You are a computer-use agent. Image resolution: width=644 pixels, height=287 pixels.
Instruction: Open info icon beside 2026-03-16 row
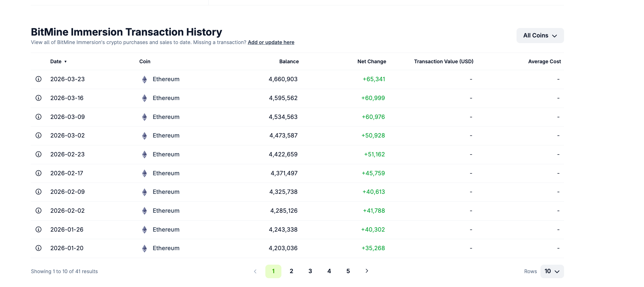(x=38, y=98)
